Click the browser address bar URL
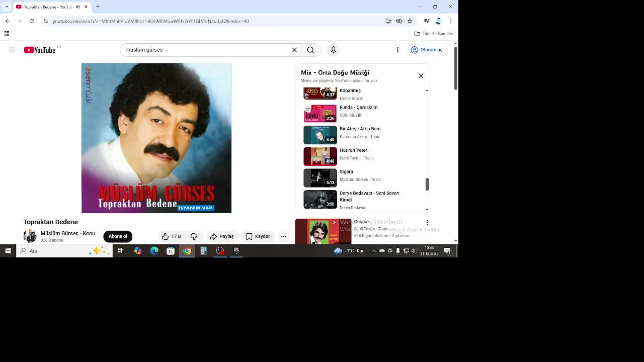This screenshot has width=644, height=362. (x=151, y=21)
